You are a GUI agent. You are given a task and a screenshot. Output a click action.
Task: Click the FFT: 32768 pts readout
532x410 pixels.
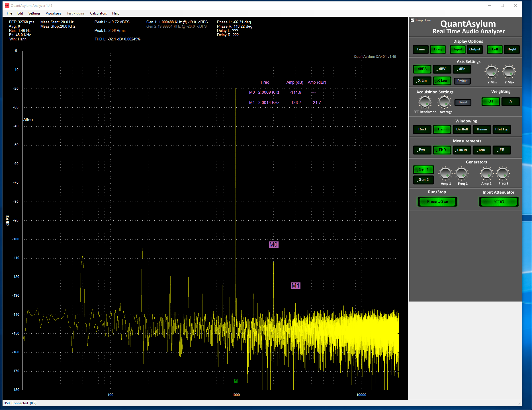pos(22,22)
